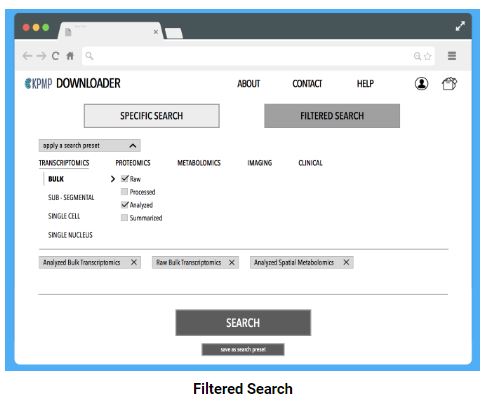Switch to the PROTEOMICS tab
486x403 pixels.
(133, 163)
